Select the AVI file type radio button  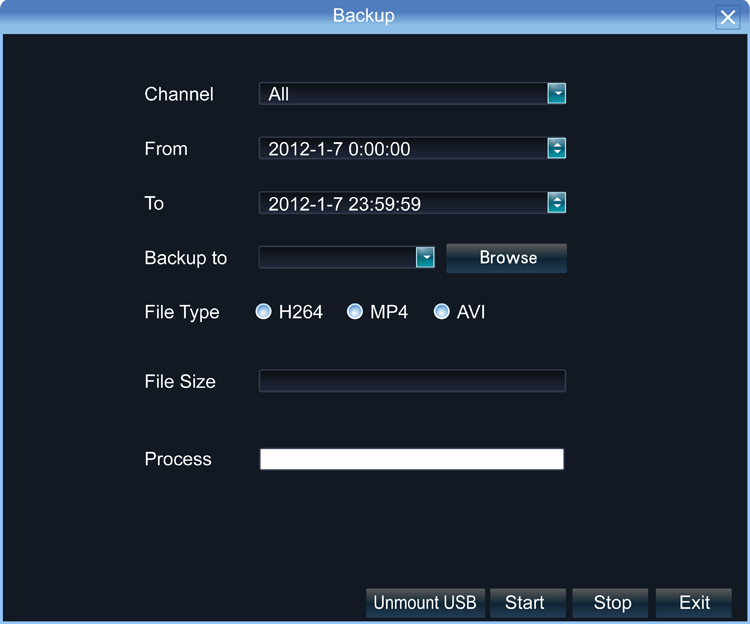pyautogui.click(x=441, y=311)
